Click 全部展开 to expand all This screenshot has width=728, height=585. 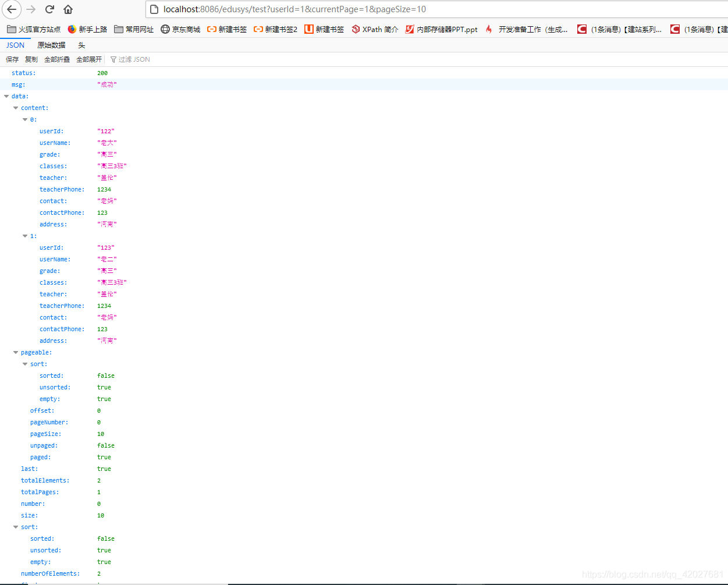click(89, 59)
